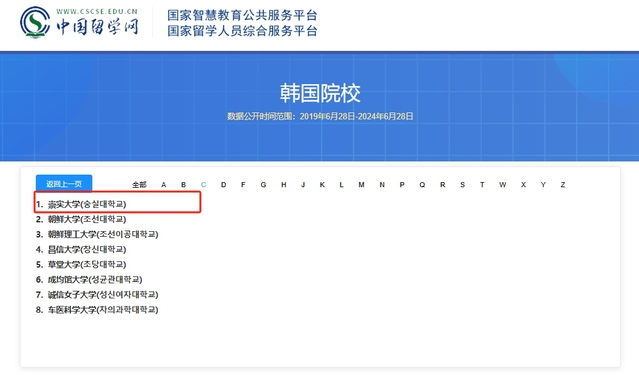This screenshot has height=375, width=639.
Task: Click the 韩国院校 page heading
Action: coord(320,93)
